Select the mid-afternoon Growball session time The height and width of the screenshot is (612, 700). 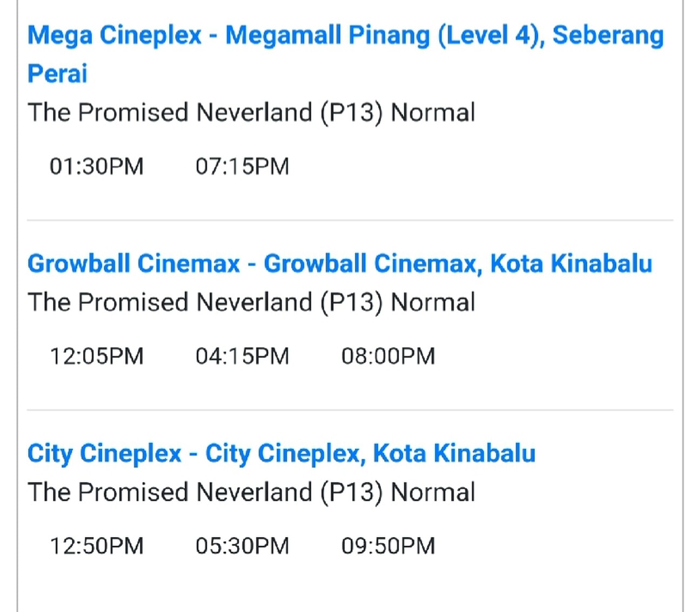tap(243, 356)
